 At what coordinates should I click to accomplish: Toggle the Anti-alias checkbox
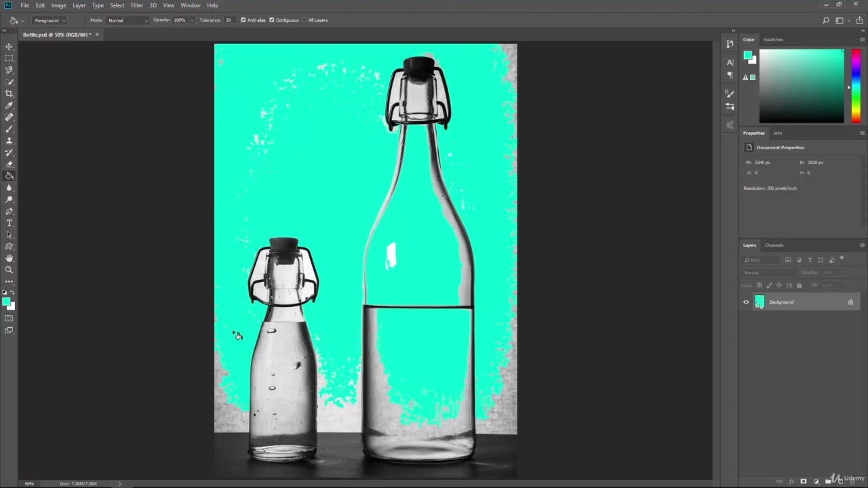pyautogui.click(x=243, y=20)
